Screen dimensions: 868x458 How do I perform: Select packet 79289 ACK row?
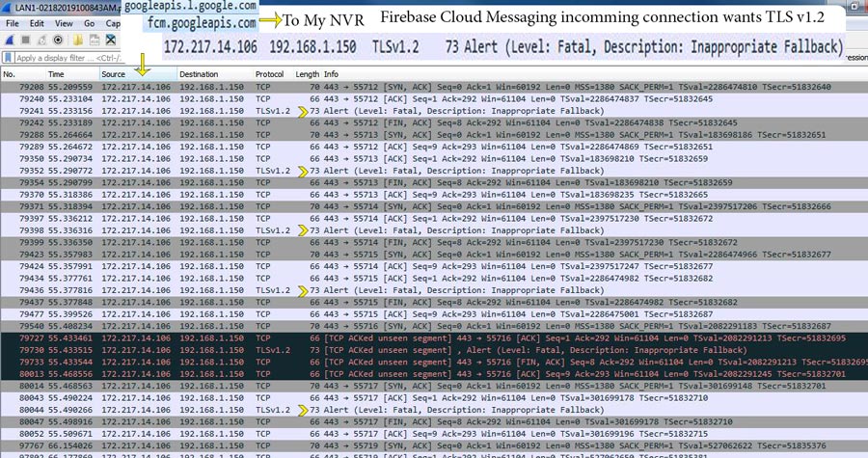[x=434, y=147]
